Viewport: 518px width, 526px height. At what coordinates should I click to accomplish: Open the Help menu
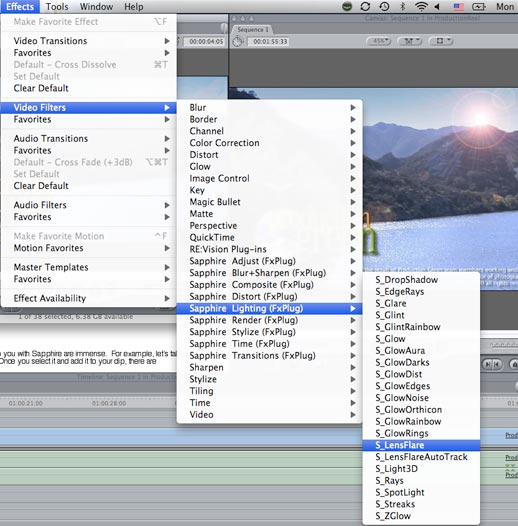click(x=134, y=6)
